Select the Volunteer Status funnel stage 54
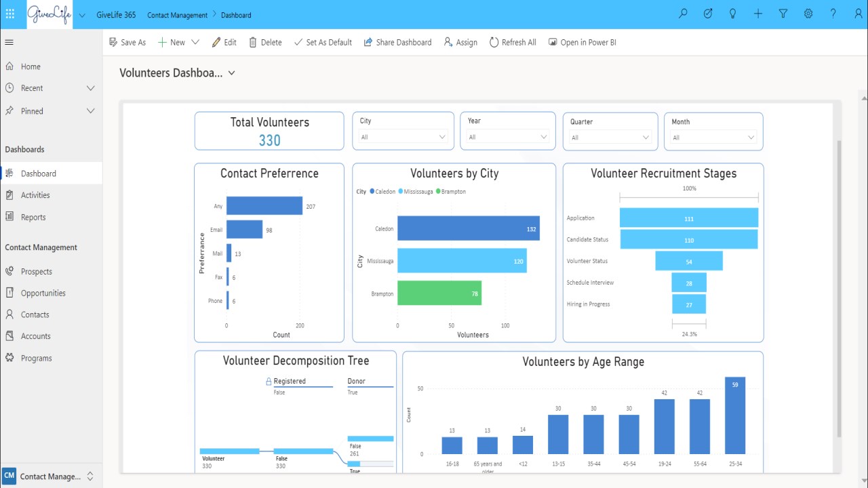This screenshot has width=868, height=488. pyautogui.click(x=689, y=261)
